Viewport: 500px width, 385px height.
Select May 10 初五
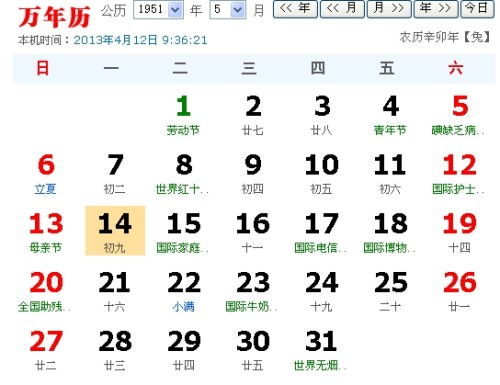point(322,173)
